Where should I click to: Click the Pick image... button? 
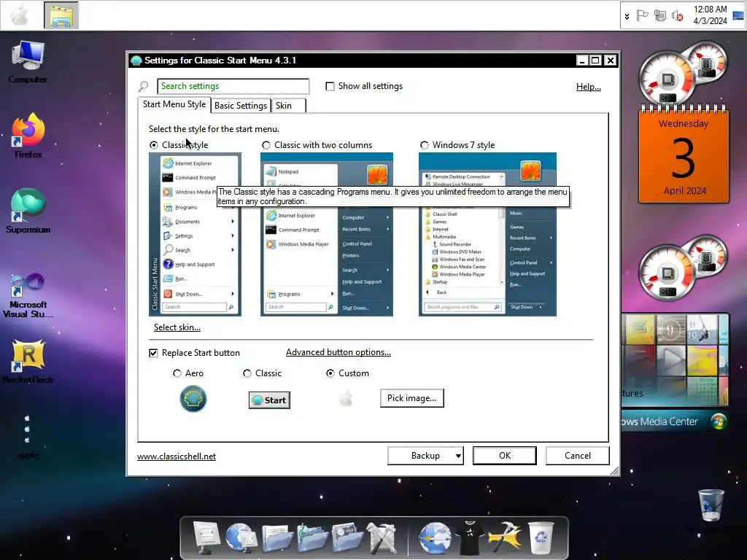tap(411, 398)
